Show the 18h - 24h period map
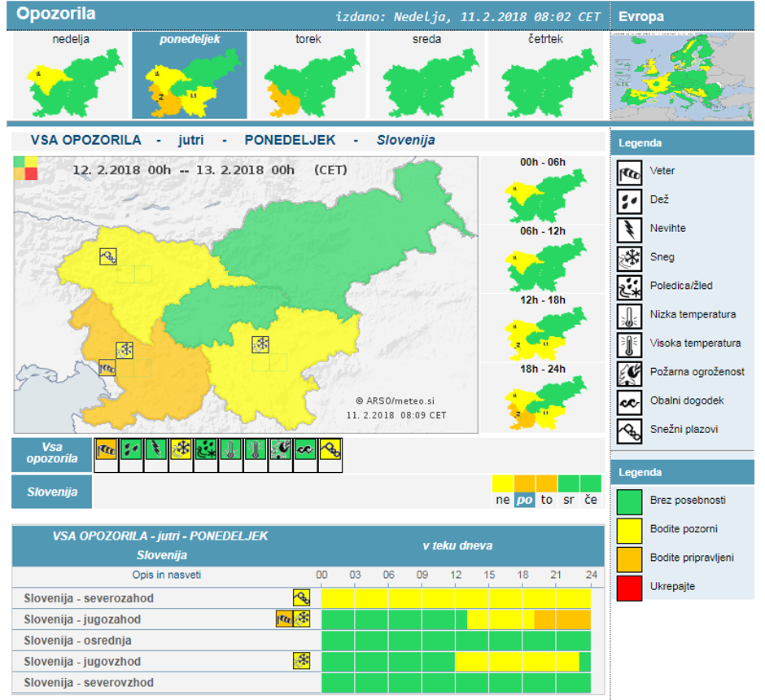 (x=542, y=403)
